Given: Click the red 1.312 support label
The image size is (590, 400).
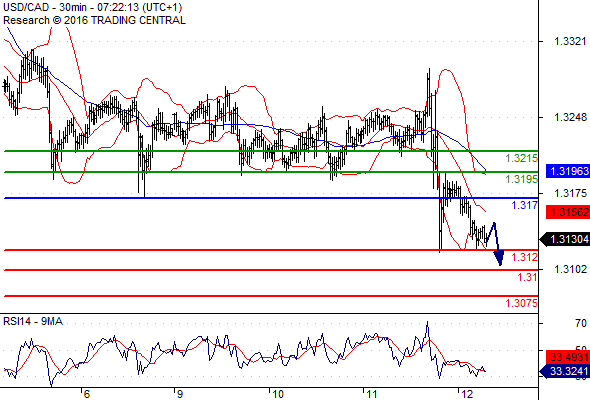Looking at the screenshot, I should 525,257.
